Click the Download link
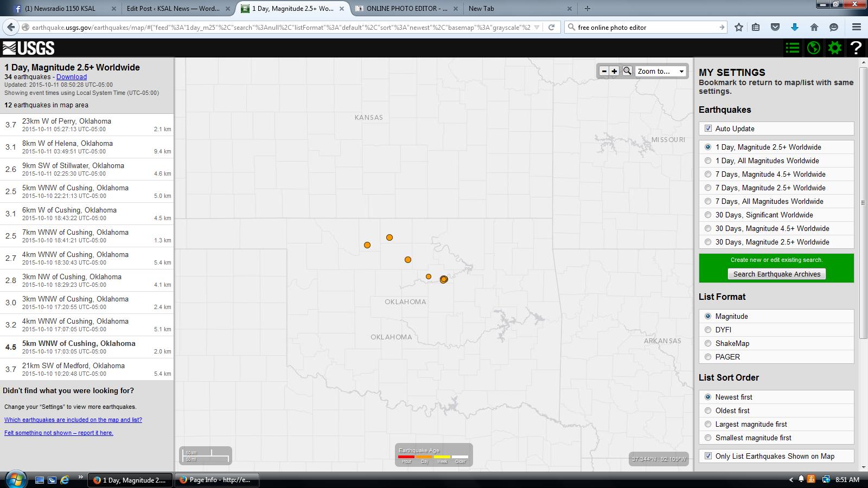This screenshot has width=868, height=488. coord(72,77)
